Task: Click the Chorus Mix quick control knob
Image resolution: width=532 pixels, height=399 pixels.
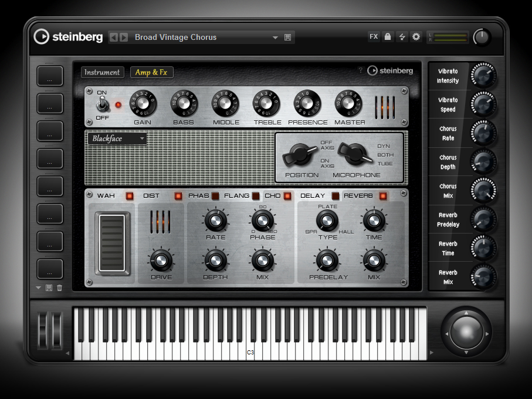Action: pos(483,191)
